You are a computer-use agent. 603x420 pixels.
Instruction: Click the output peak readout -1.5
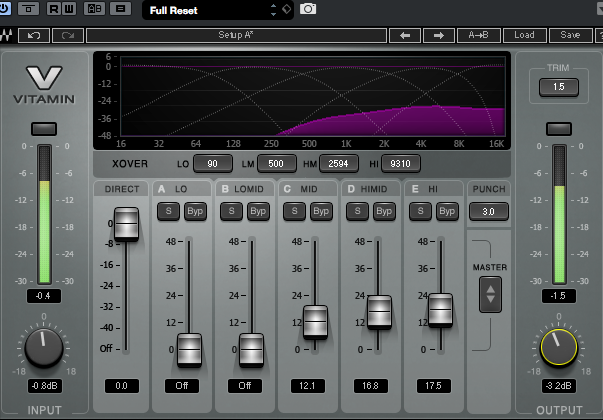coord(559,296)
